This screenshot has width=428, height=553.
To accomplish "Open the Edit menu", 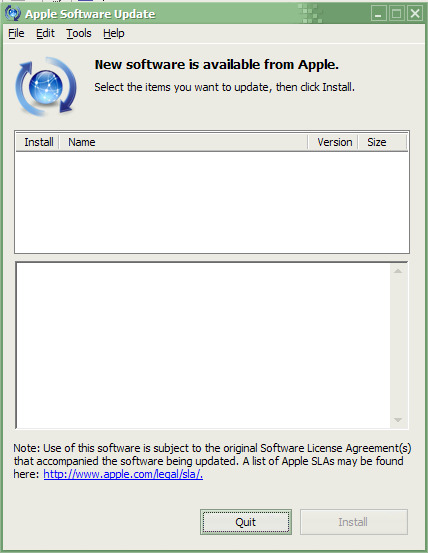I will 45,34.
